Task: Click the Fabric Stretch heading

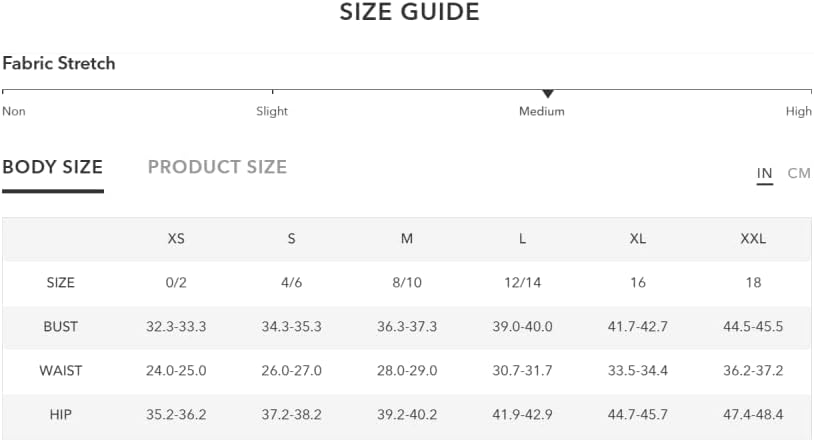Action: click(59, 63)
